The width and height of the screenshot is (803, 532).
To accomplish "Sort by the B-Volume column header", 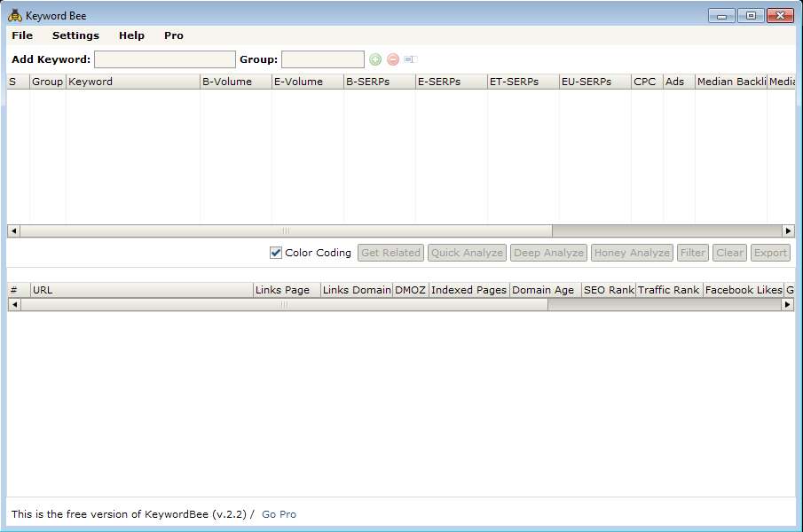I will 235,82.
